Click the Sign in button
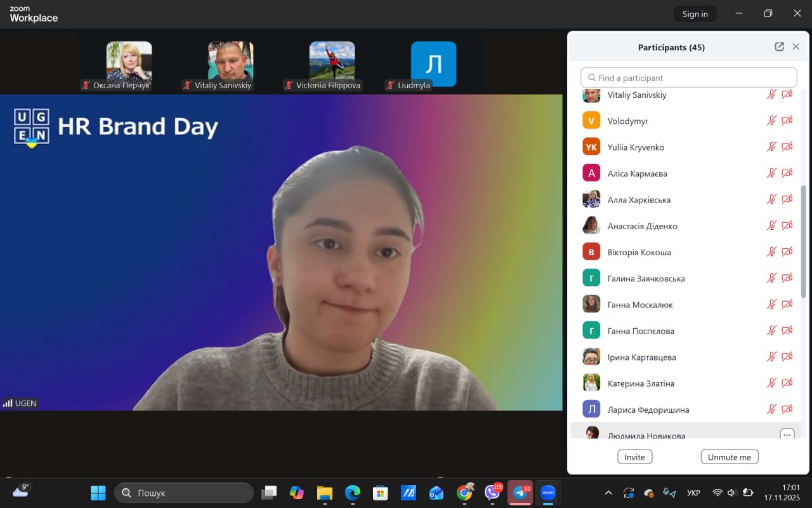The height and width of the screenshot is (508, 812). pos(695,14)
